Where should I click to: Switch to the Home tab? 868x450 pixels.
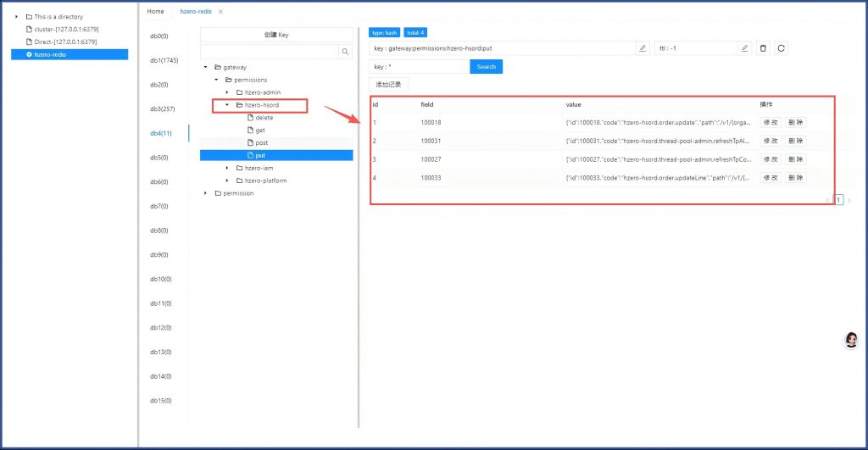click(x=155, y=12)
